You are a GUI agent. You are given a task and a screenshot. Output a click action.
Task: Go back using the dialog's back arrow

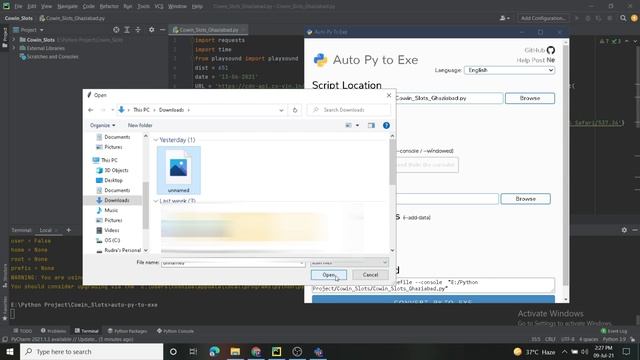[x=91, y=110]
